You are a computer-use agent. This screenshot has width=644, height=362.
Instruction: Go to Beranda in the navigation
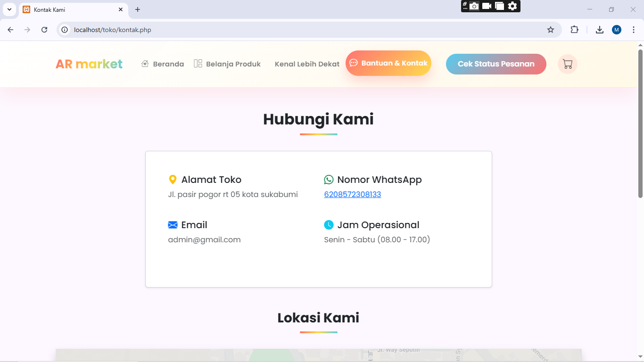[163, 64]
